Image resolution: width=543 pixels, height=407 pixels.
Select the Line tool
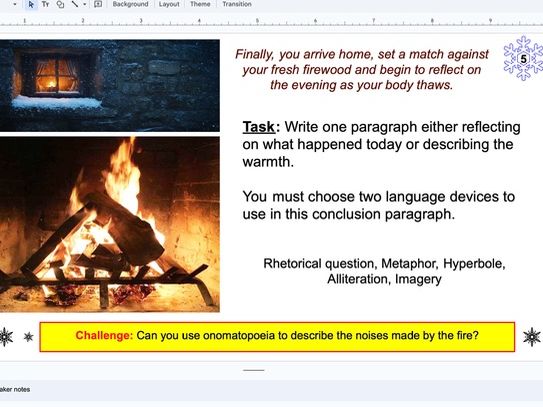click(74, 5)
